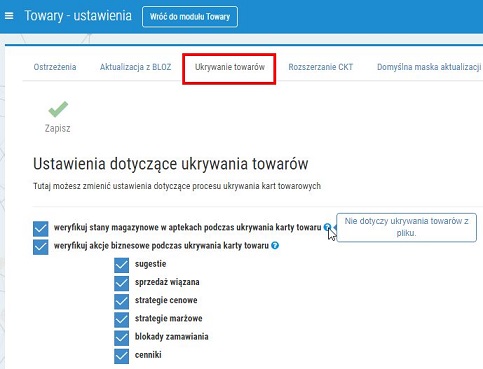483x369 pixels.
Task: Uncheck the sugestie checkbox
Action: [x=121, y=265]
